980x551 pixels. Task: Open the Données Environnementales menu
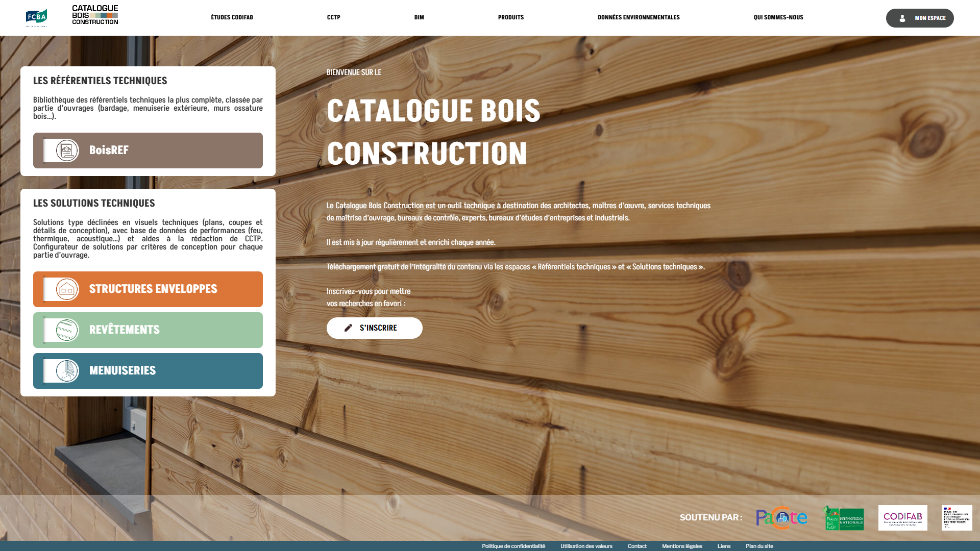click(x=639, y=17)
